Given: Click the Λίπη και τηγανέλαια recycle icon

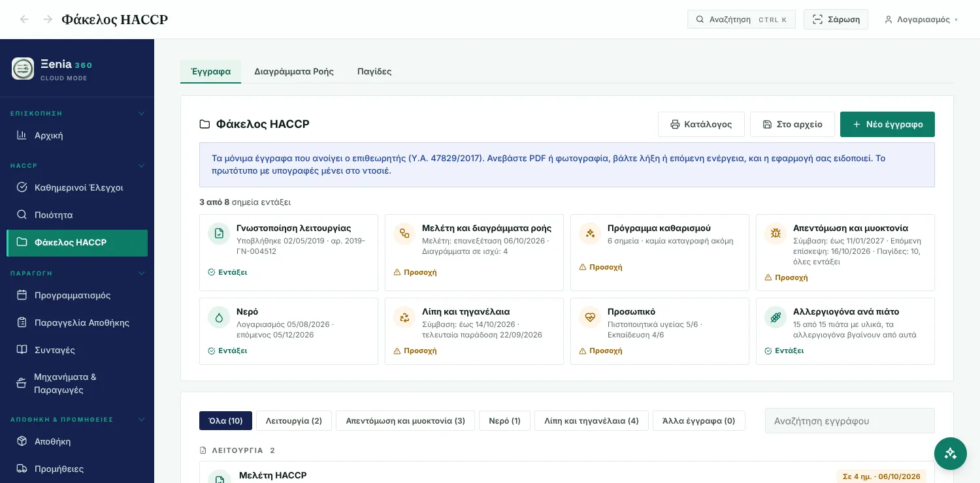Looking at the screenshot, I should pyautogui.click(x=404, y=317).
